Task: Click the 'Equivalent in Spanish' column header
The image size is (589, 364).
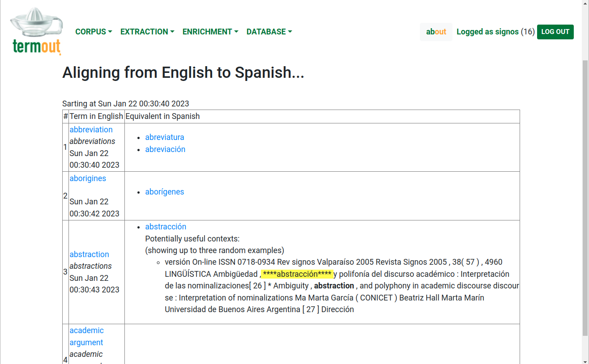Action: [162, 116]
